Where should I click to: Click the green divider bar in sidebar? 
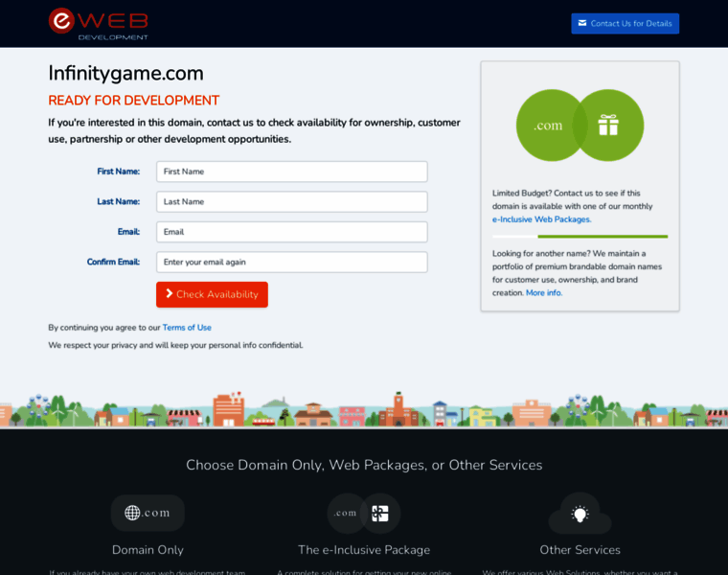pos(603,236)
